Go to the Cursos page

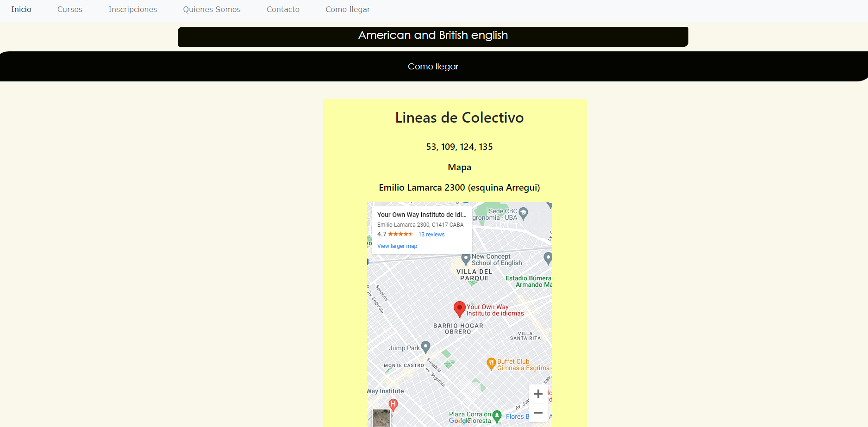click(70, 9)
